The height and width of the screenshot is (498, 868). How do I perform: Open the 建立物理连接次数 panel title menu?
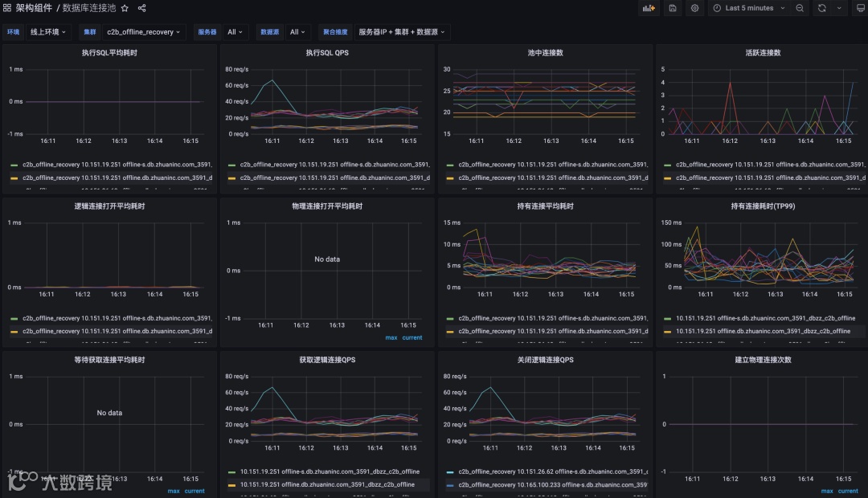click(763, 360)
